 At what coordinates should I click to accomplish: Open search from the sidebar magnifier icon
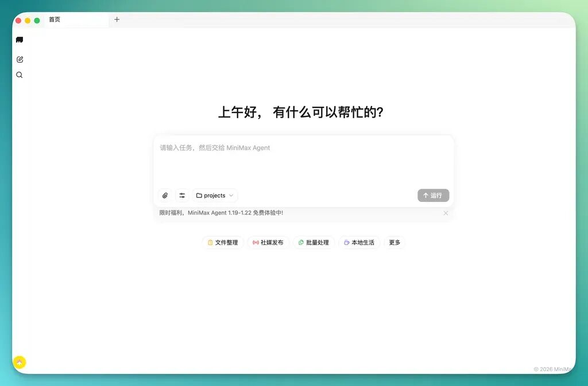(20, 75)
